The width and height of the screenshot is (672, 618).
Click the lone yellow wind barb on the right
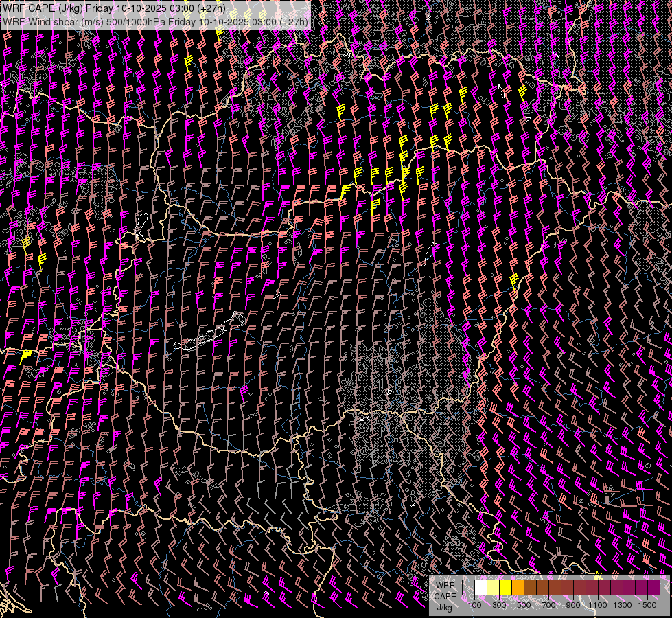pyautogui.click(x=514, y=279)
